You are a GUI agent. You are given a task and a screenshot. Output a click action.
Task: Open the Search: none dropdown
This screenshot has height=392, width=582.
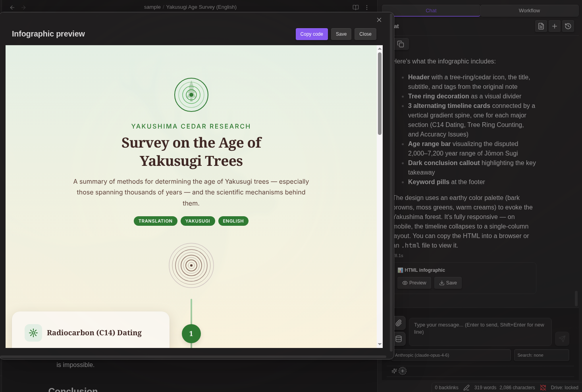[542, 355]
